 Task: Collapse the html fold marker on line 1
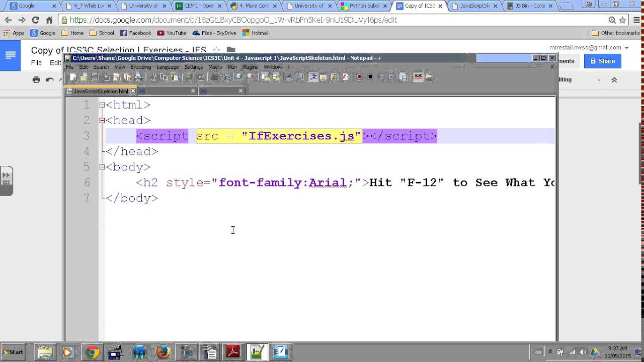[102, 105]
